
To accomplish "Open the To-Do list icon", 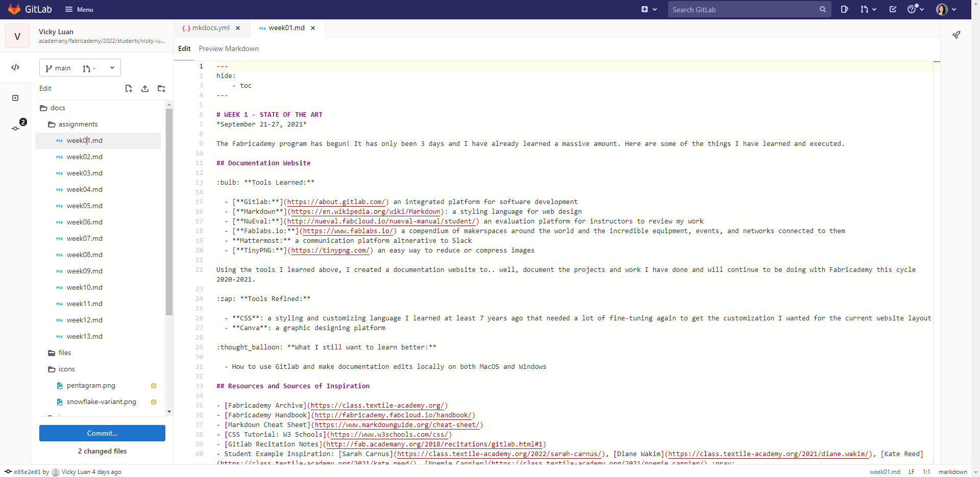I will [893, 9].
